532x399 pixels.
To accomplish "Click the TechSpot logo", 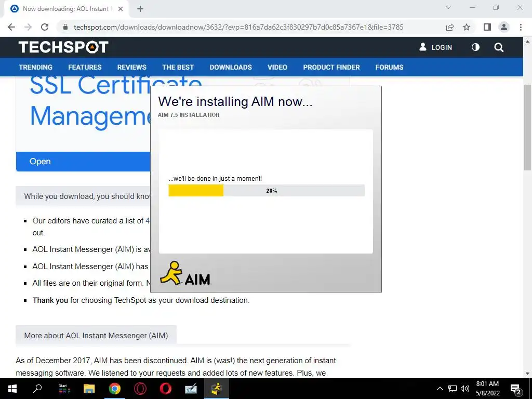I will pos(63,47).
